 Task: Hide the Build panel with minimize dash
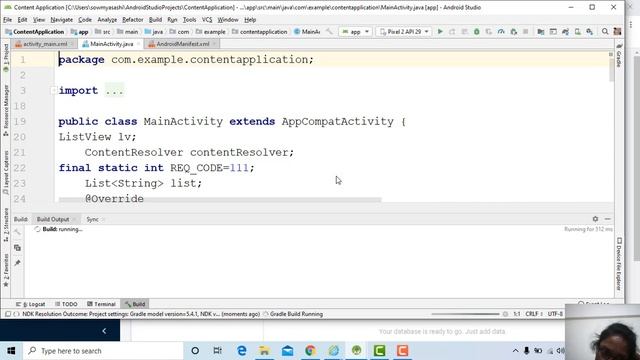[608, 219]
